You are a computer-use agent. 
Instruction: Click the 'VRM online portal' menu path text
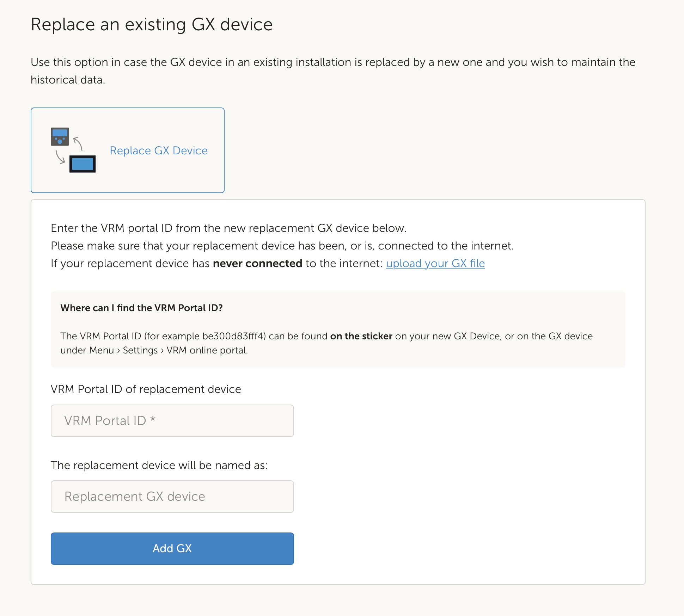(207, 350)
